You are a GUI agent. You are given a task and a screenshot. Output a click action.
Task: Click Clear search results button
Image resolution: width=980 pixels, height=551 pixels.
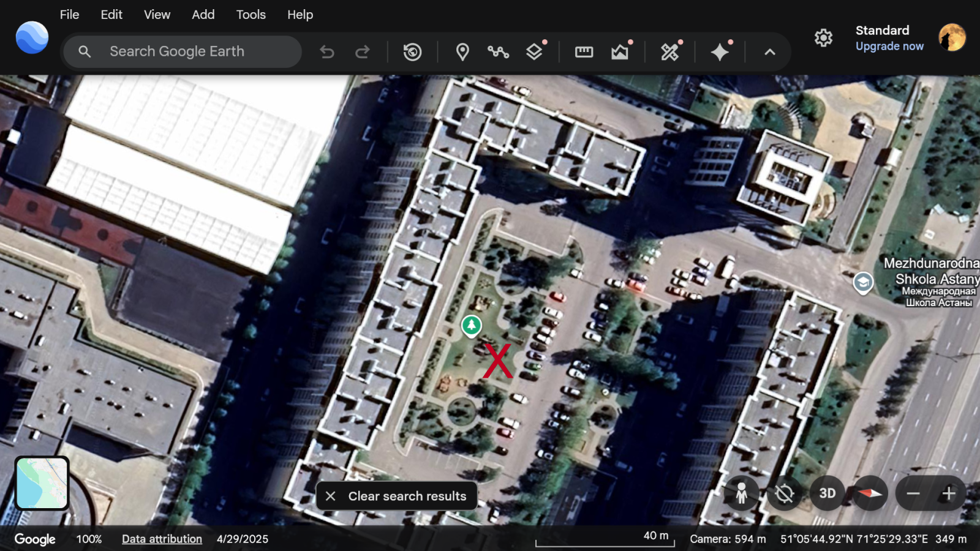coord(397,496)
